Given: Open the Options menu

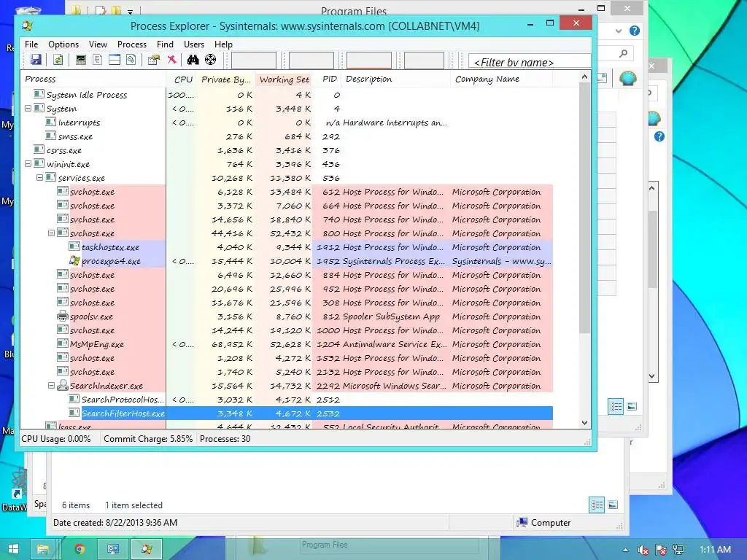Looking at the screenshot, I should 63,44.
